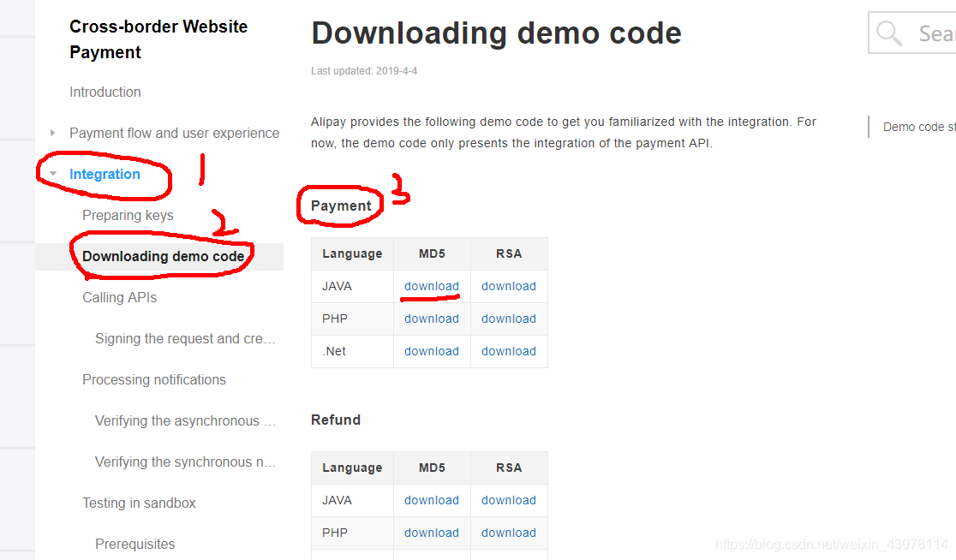Viewport: 956px width, 560px height.
Task: Click the Refund section heading
Action: 336,420
